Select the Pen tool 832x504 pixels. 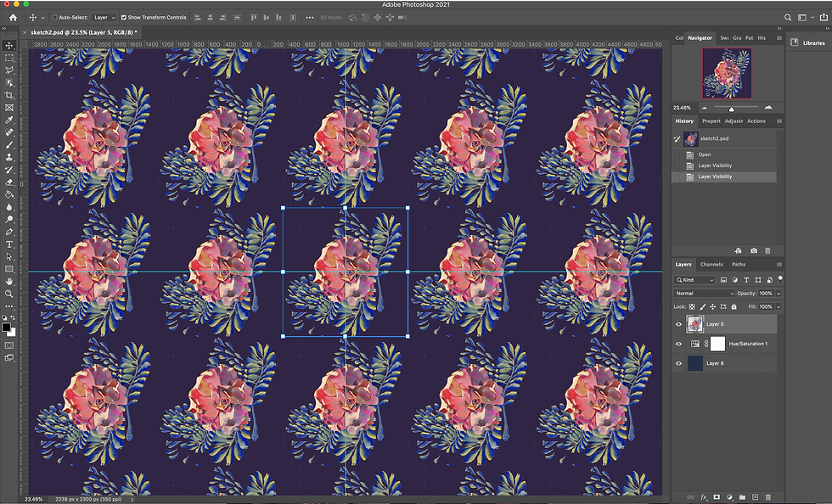point(9,232)
